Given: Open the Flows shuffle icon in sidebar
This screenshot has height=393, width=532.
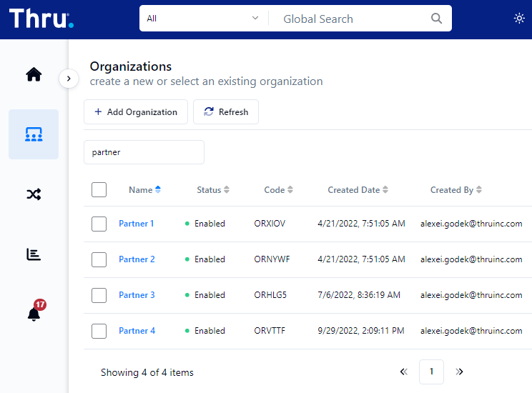Looking at the screenshot, I should click(34, 194).
